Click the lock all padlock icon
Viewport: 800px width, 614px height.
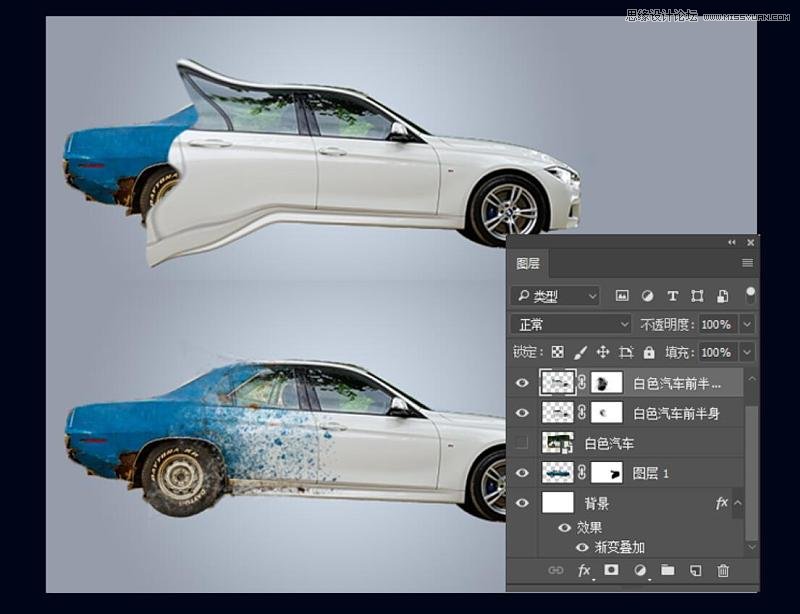point(649,353)
